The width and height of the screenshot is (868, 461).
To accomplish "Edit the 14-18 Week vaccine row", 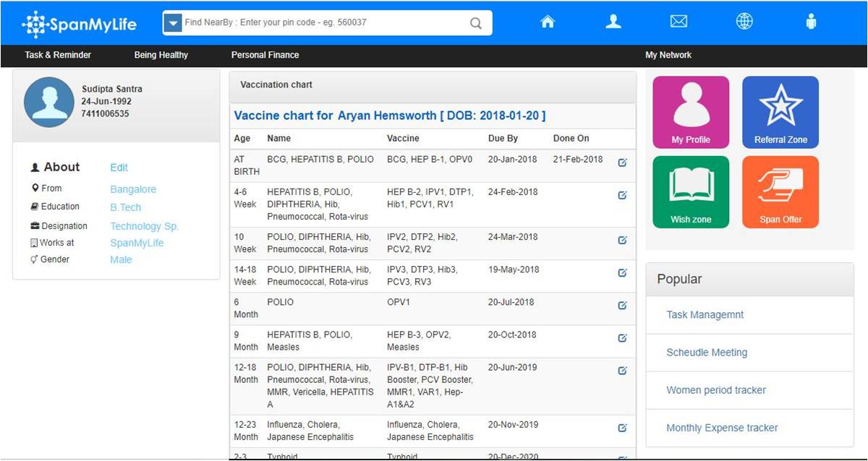I will point(622,272).
